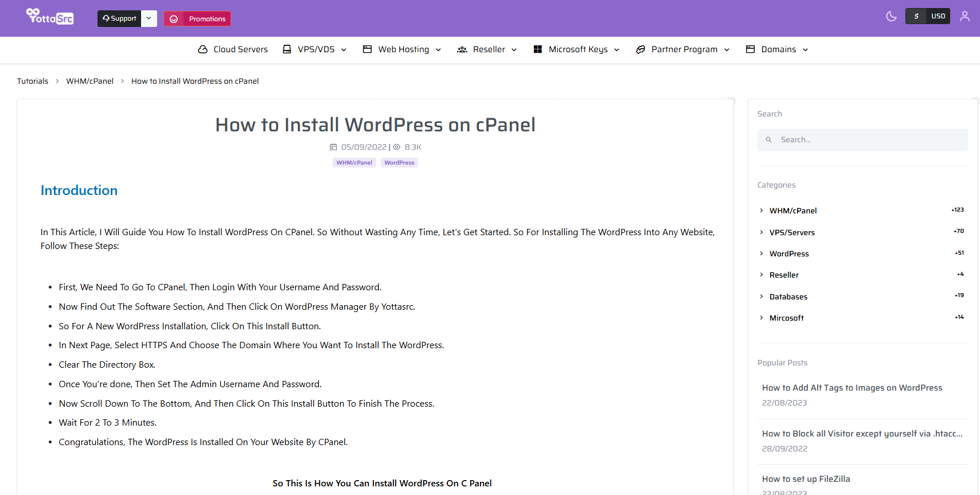
Task: Click the Partner Program link icon
Action: [x=641, y=49]
